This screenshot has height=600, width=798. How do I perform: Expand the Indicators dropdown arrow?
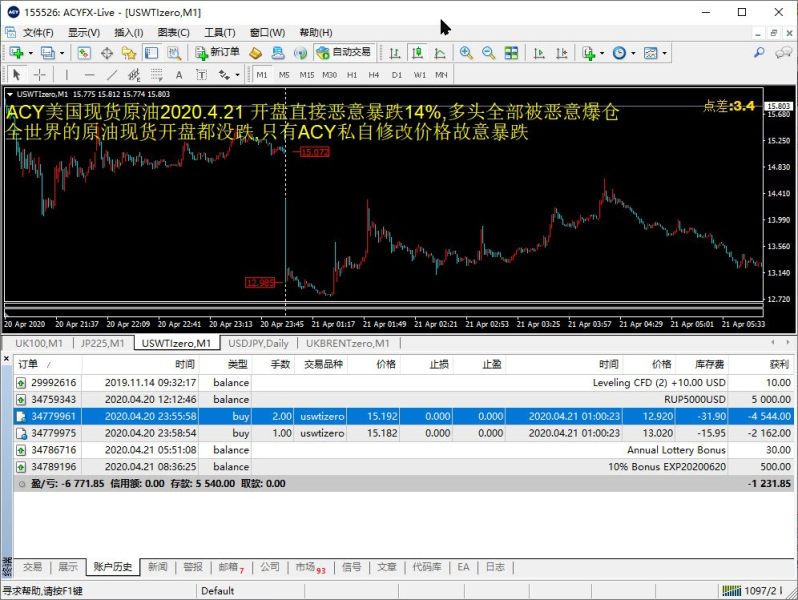[x=602, y=53]
